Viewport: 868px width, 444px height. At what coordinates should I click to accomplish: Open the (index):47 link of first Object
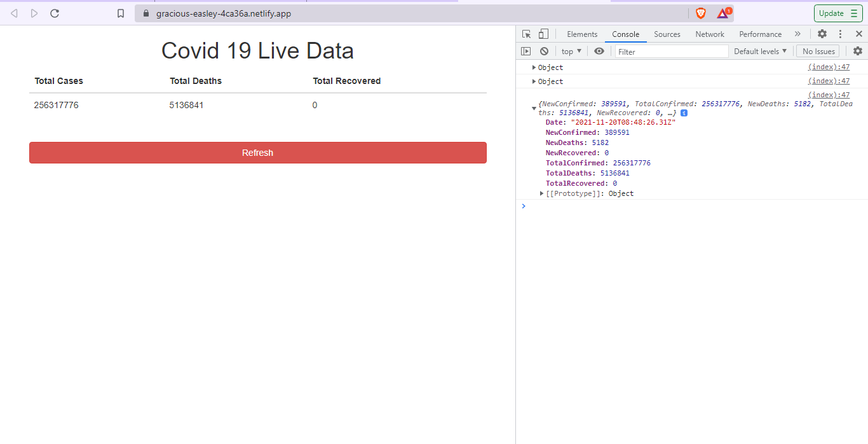[x=829, y=67]
